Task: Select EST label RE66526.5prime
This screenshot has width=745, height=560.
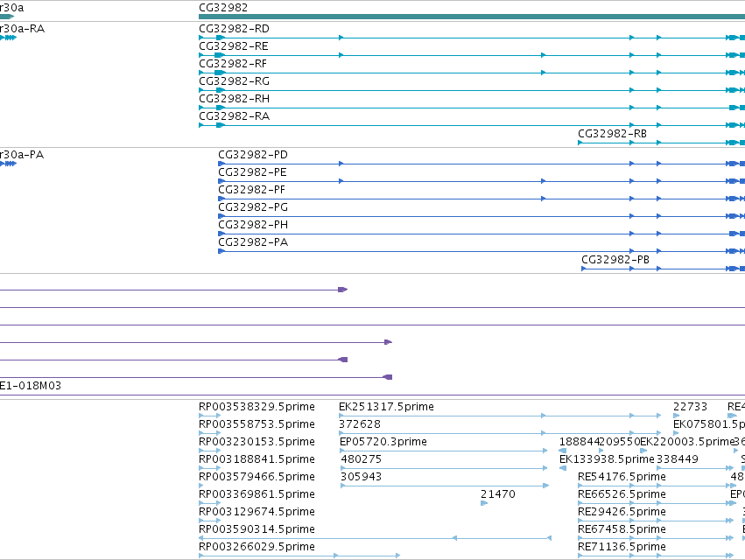Action: pyautogui.click(x=622, y=494)
